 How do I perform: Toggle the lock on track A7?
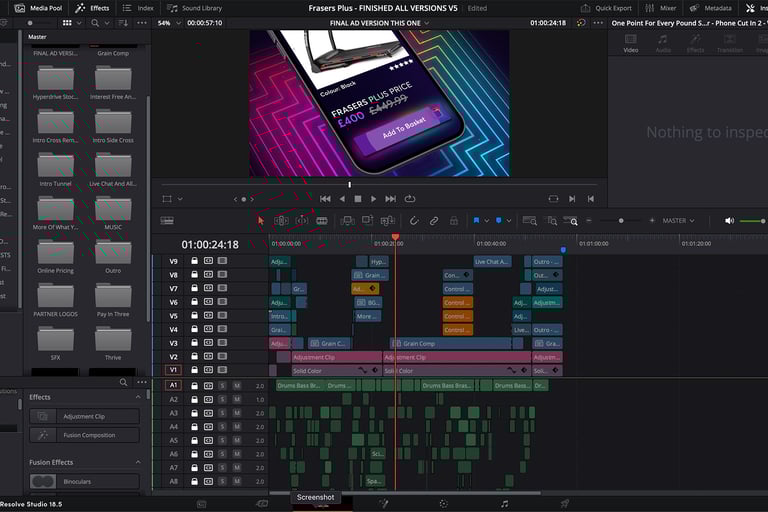point(194,467)
